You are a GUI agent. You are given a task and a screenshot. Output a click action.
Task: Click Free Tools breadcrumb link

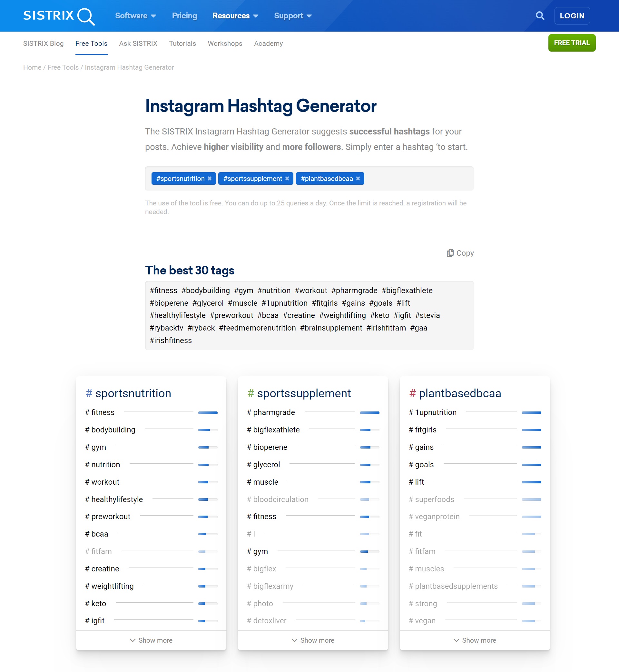(63, 67)
